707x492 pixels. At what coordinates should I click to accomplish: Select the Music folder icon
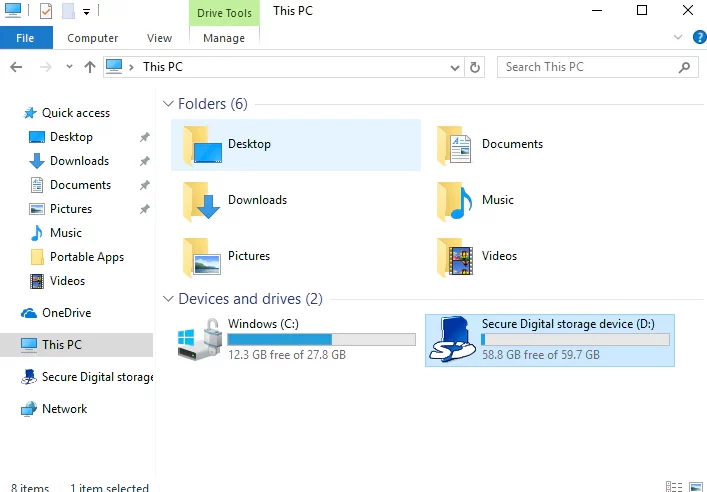click(x=454, y=201)
